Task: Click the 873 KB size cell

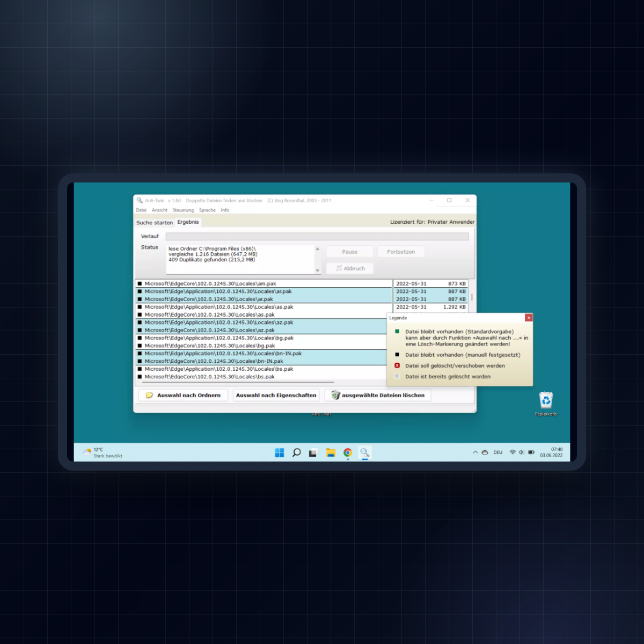Action: 457,284
